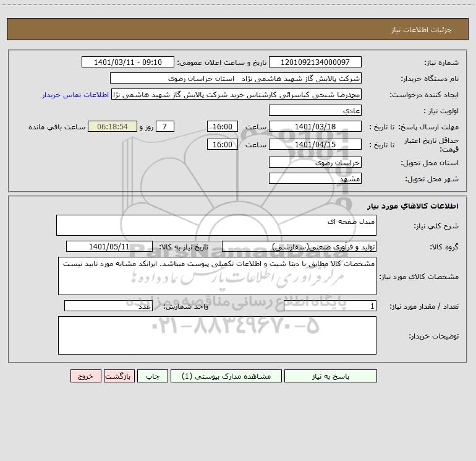This screenshot has height=461, width=476.
Task: Click the goods group field 'تولید و فرآوری صنعتی'
Action: click(299, 246)
